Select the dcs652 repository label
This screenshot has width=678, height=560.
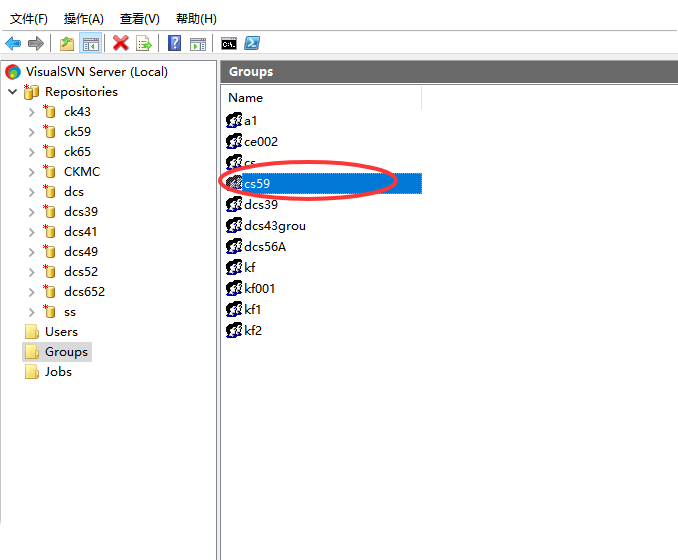pyautogui.click(x=84, y=291)
